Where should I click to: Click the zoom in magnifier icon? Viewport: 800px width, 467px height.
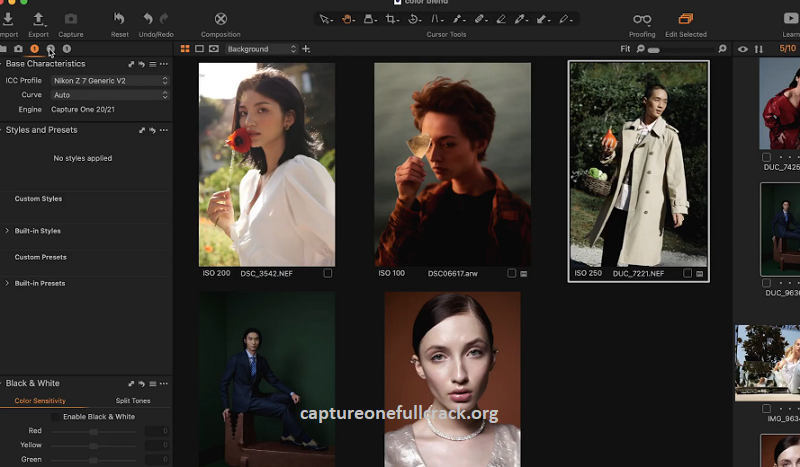pos(722,49)
